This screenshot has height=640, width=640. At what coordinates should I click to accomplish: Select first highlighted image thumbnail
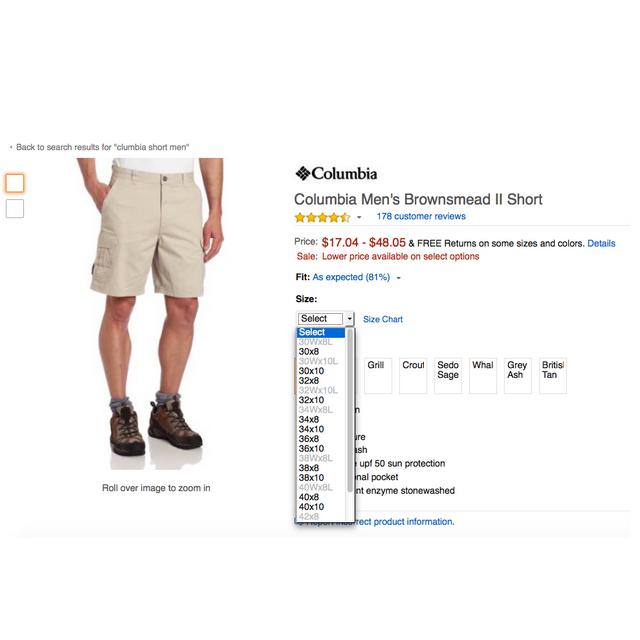coord(15,183)
